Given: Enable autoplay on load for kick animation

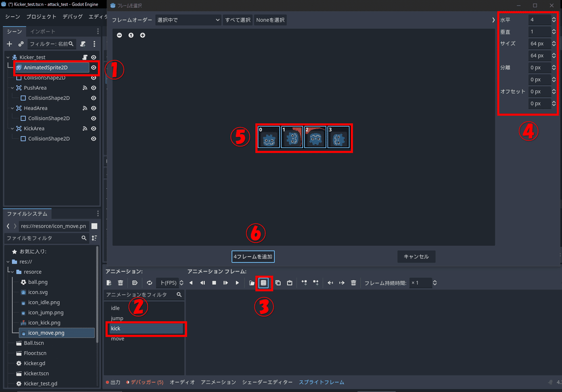Looking at the screenshot, I should tap(134, 282).
